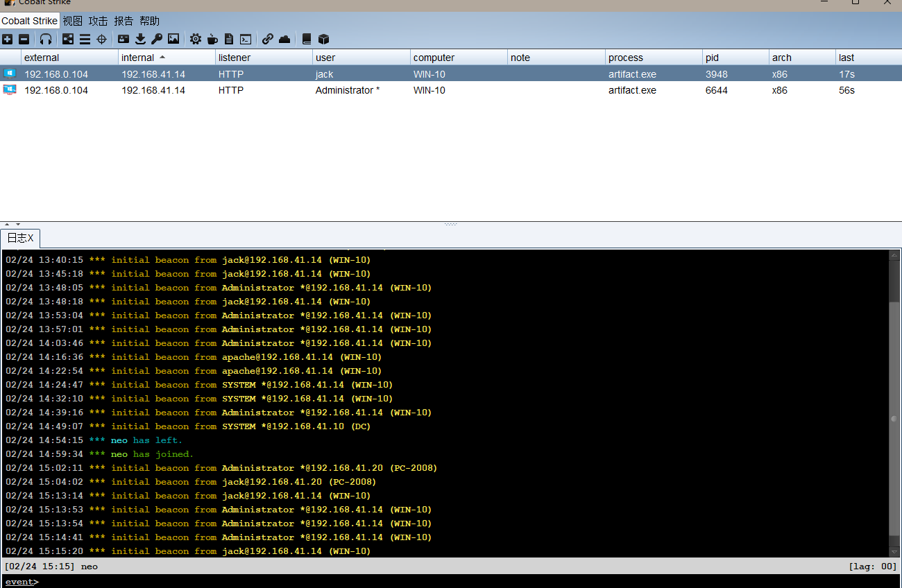902x588 pixels.
Task: Click the '[02/24 15:15] neo' status text
Action: 51,567
